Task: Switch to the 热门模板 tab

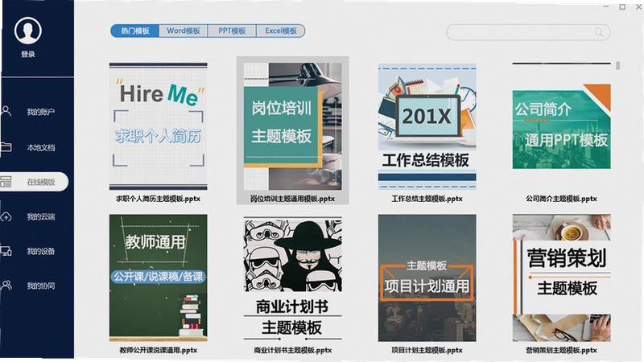Action: [x=134, y=31]
